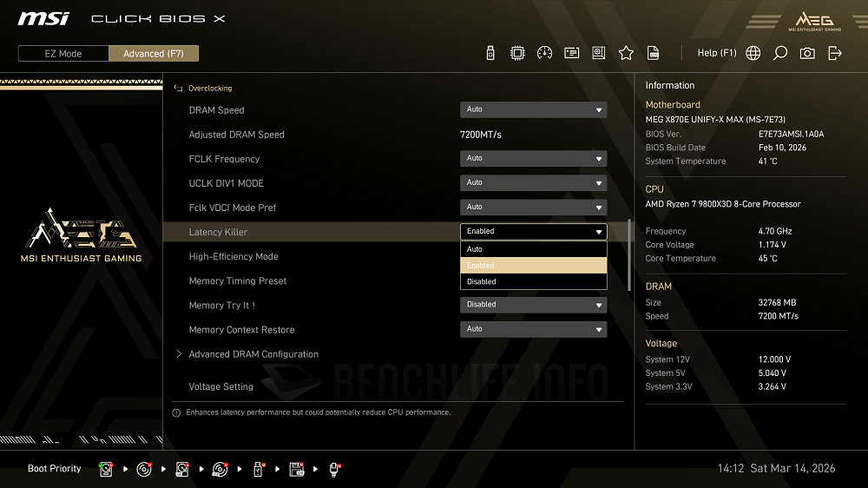Open the speedometer overclocking icon
868x488 pixels.
click(x=544, y=53)
